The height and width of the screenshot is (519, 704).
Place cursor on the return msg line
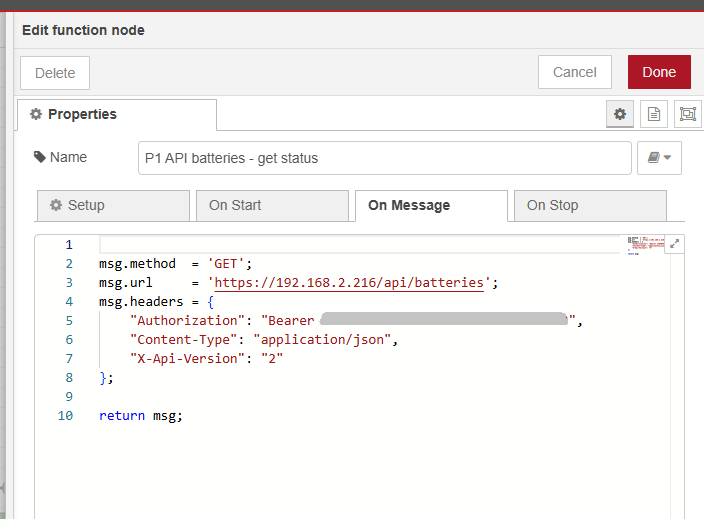[141, 416]
